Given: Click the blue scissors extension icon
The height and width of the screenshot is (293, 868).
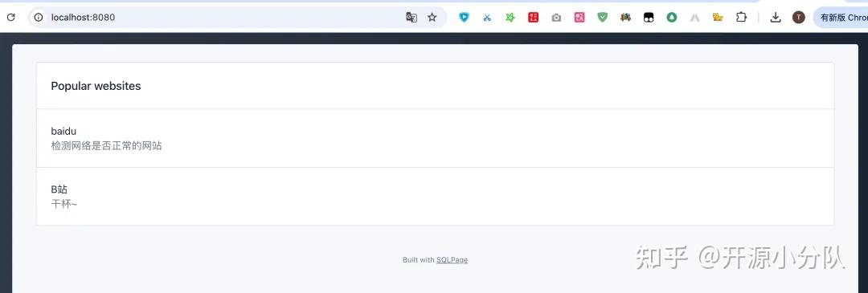Looking at the screenshot, I should coord(487,17).
